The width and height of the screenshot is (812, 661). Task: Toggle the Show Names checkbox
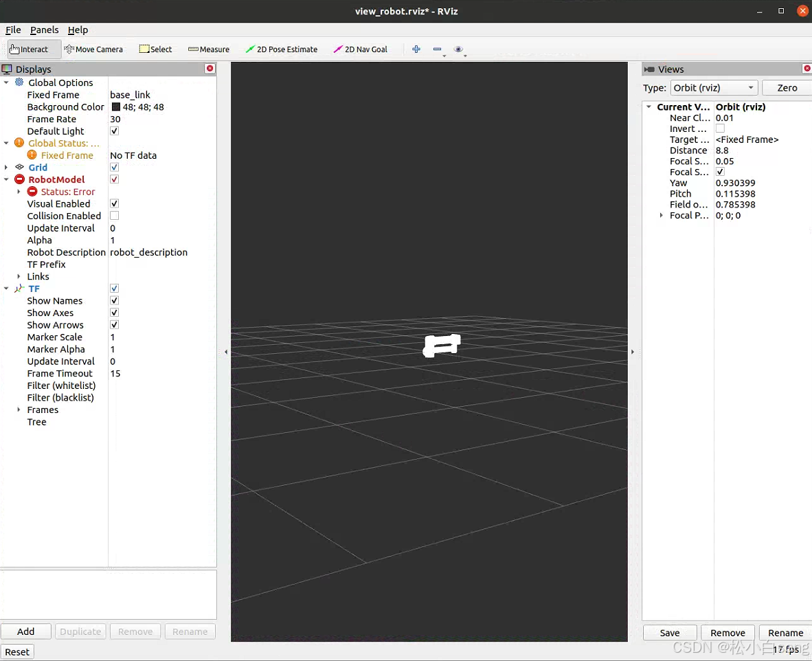point(115,300)
